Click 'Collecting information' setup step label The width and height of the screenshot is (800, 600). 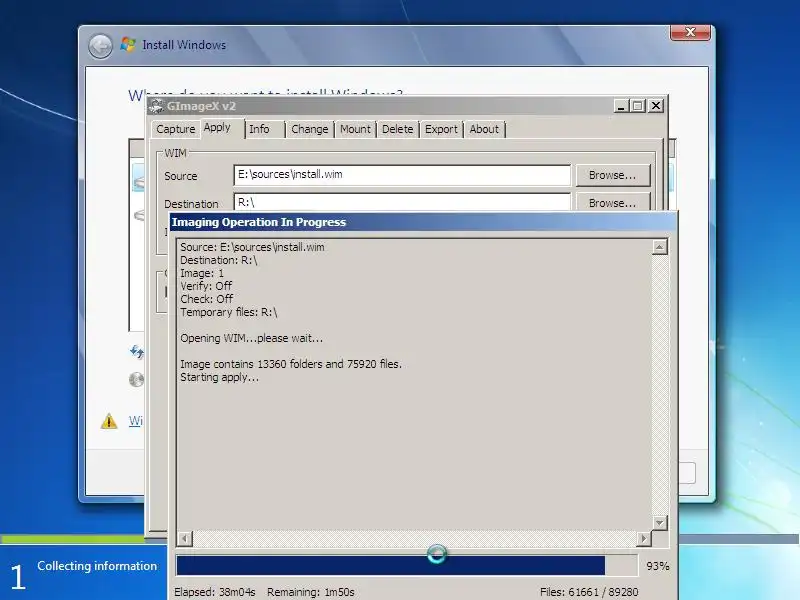[x=97, y=566]
